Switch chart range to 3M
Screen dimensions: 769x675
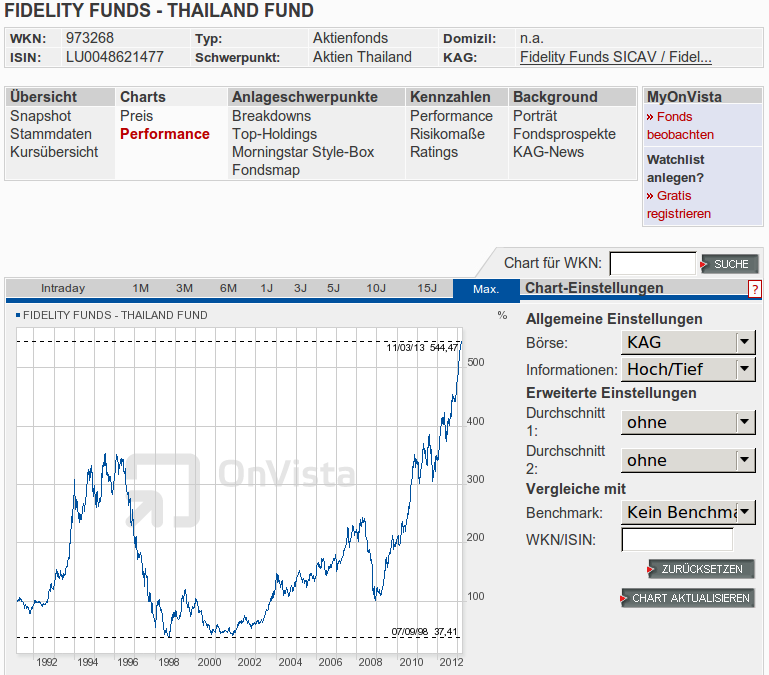[x=184, y=288]
